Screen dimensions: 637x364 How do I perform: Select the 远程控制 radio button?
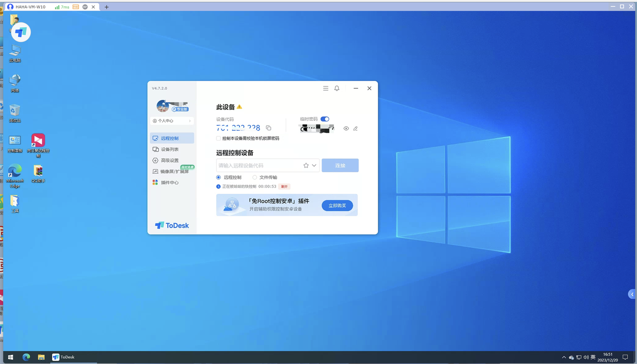pos(218,177)
